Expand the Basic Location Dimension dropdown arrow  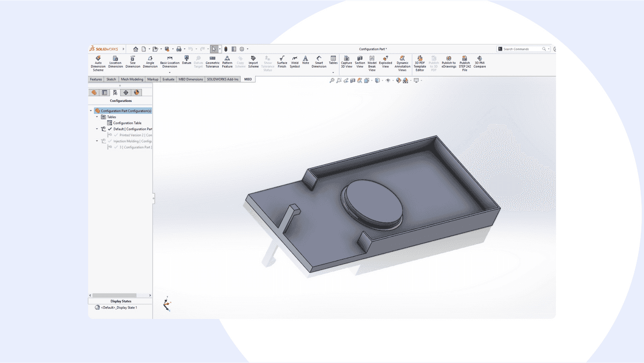tap(170, 72)
